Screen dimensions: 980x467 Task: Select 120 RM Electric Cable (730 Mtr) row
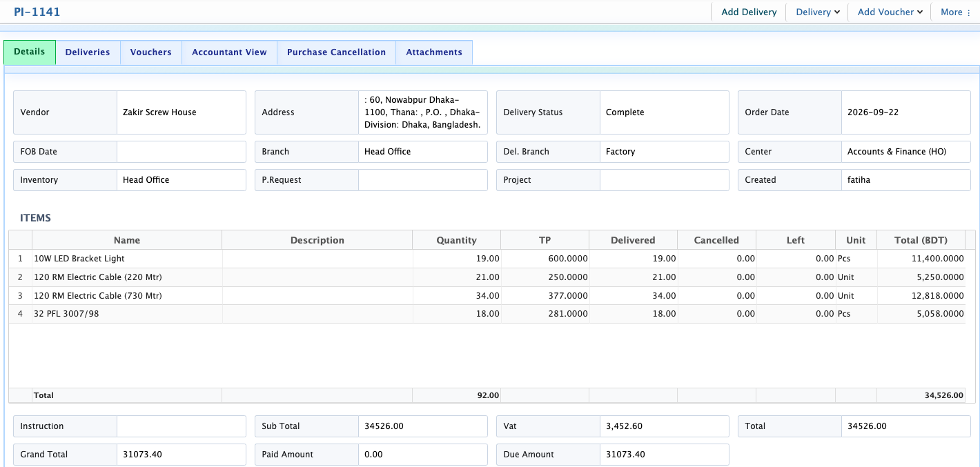(x=487, y=296)
